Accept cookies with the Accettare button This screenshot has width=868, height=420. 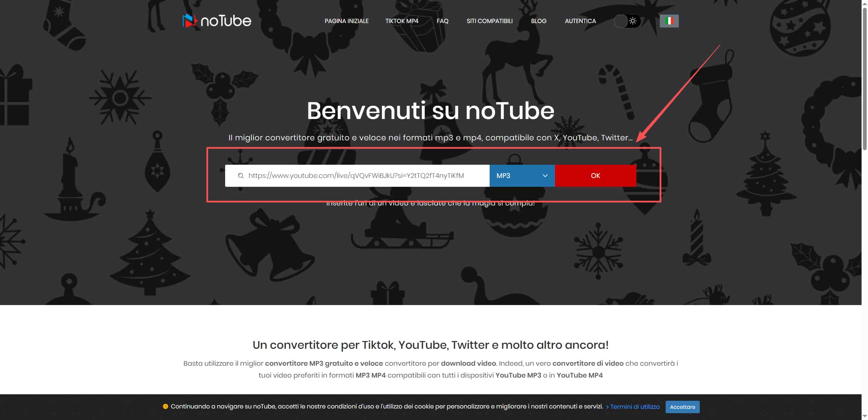[683, 407]
